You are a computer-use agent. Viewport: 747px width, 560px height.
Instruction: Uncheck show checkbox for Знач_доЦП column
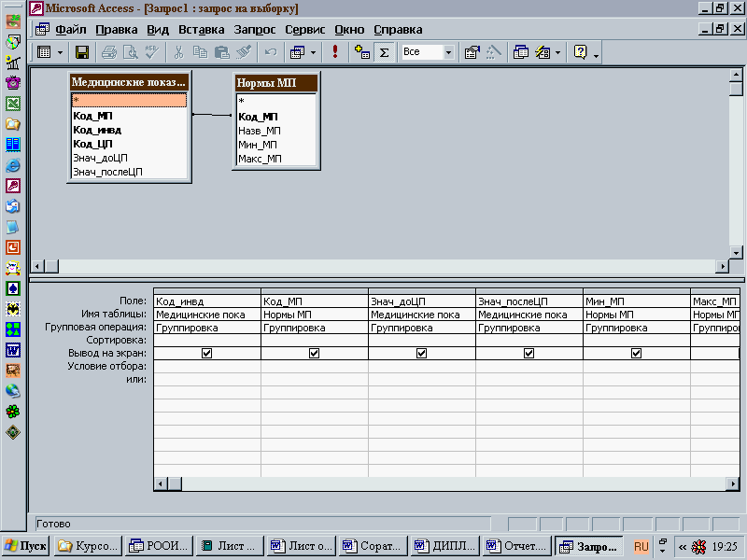(x=421, y=354)
